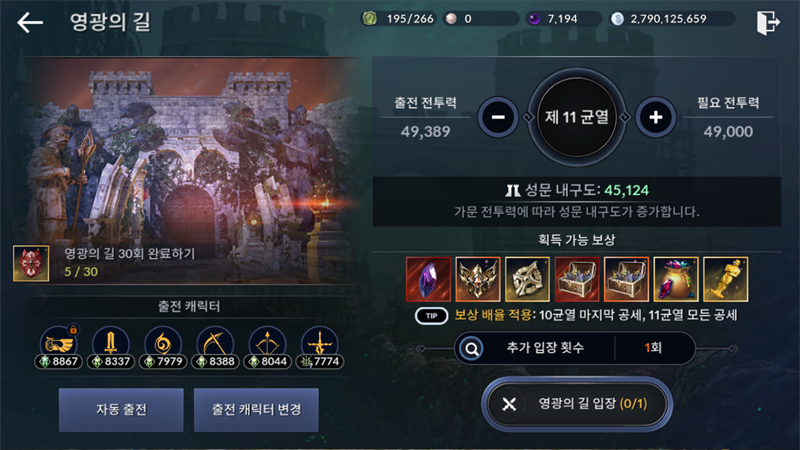800x450 pixels.
Task: Click 자동 출전 button
Action: (121, 410)
